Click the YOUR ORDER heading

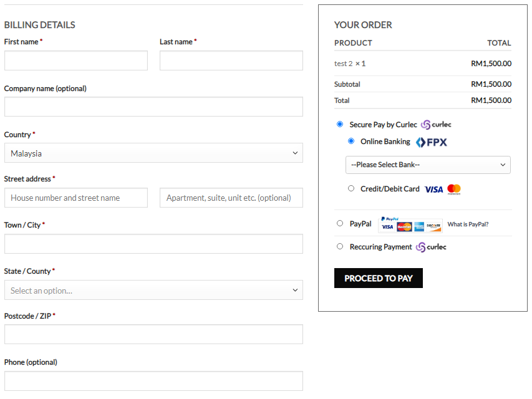363,25
